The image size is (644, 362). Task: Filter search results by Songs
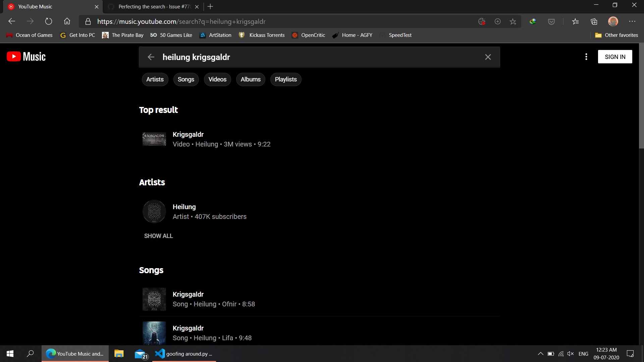(x=186, y=79)
